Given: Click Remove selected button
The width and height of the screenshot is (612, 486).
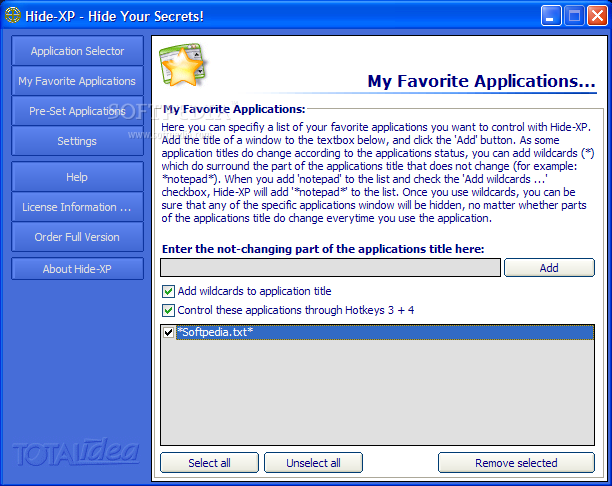Looking at the screenshot, I should tap(516, 463).
